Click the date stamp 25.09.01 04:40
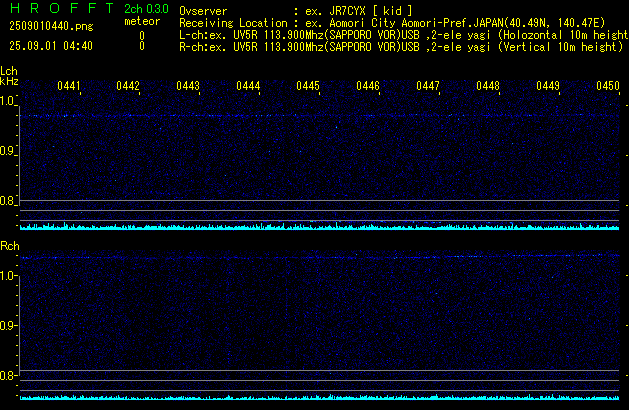Image resolution: width=629 pixels, height=410 pixels. [x=51, y=46]
